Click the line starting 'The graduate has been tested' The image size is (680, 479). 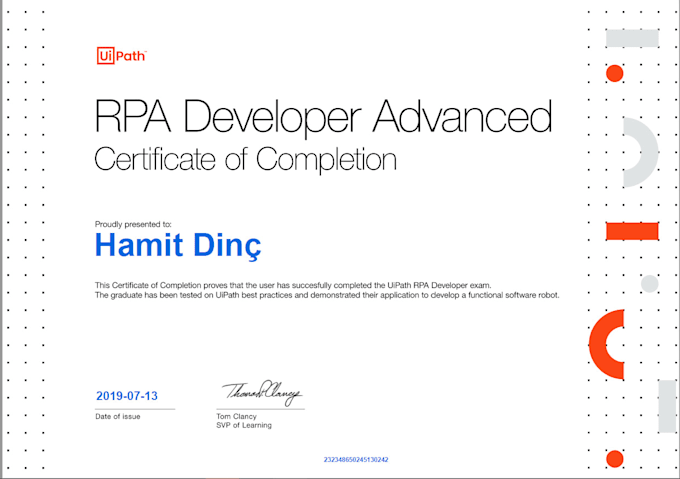coord(327,295)
